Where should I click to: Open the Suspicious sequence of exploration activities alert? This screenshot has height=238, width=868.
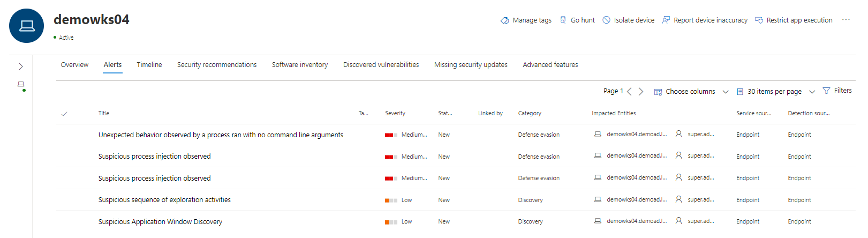point(164,200)
